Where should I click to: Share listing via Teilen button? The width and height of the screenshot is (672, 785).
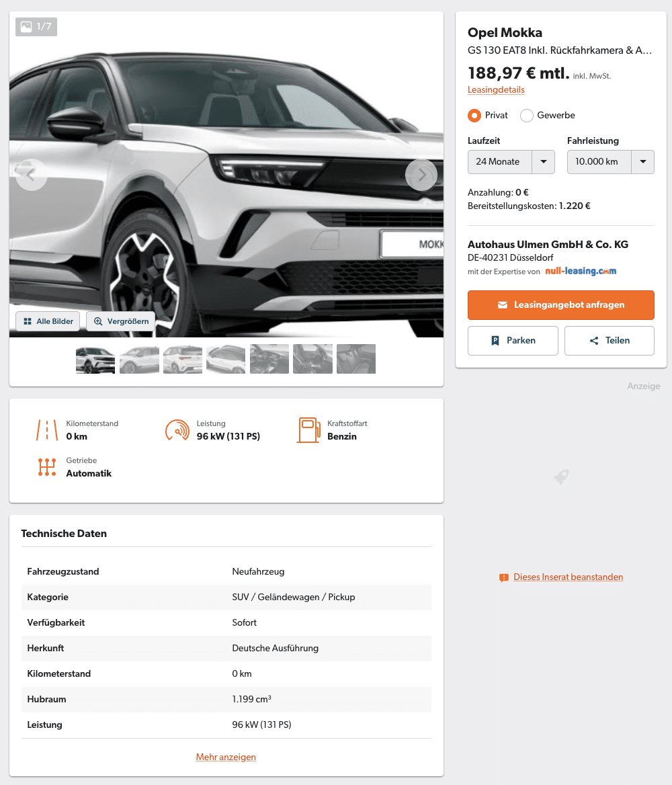(609, 341)
